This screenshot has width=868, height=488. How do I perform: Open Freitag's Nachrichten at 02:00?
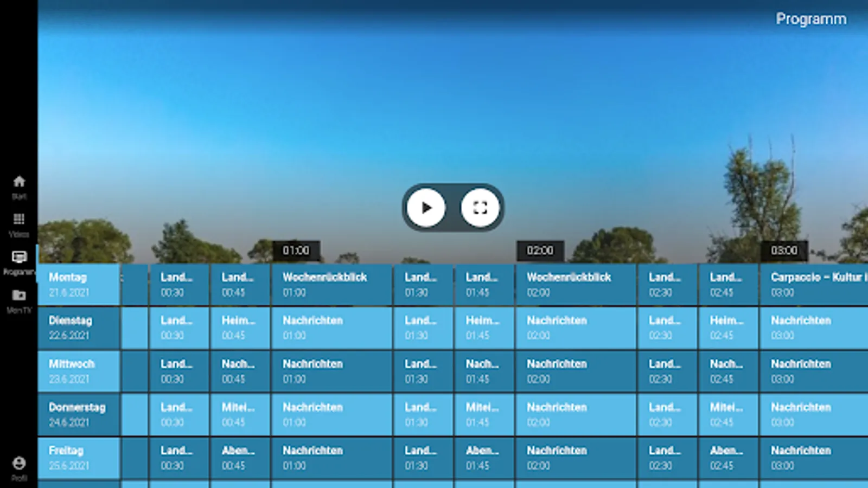pos(576,458)
